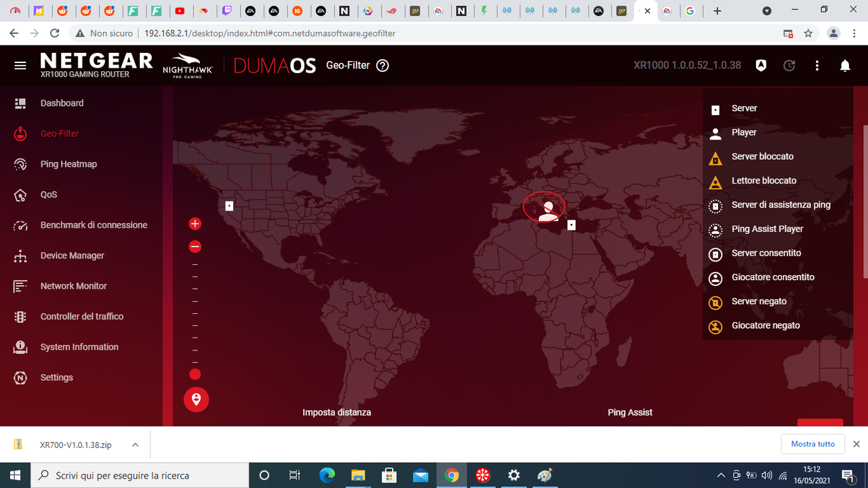Image resolution: width=868 pixels, height=488 pixels.
Task: Click the Controller del traffico icon
Action: (x=20, y=317)
